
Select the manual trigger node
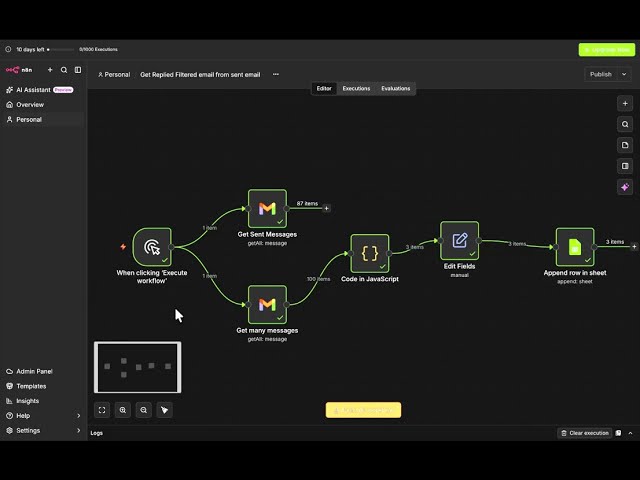pyautogui.click(x=152, y=247)
